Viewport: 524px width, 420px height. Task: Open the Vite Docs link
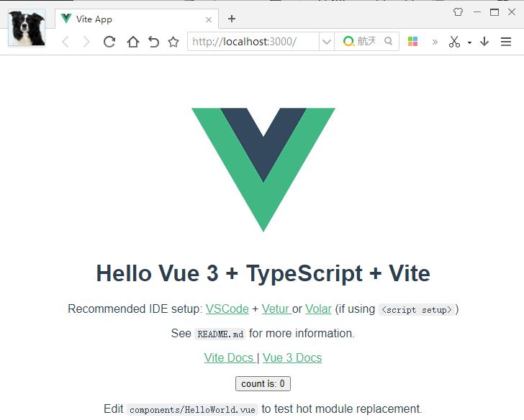230,358
